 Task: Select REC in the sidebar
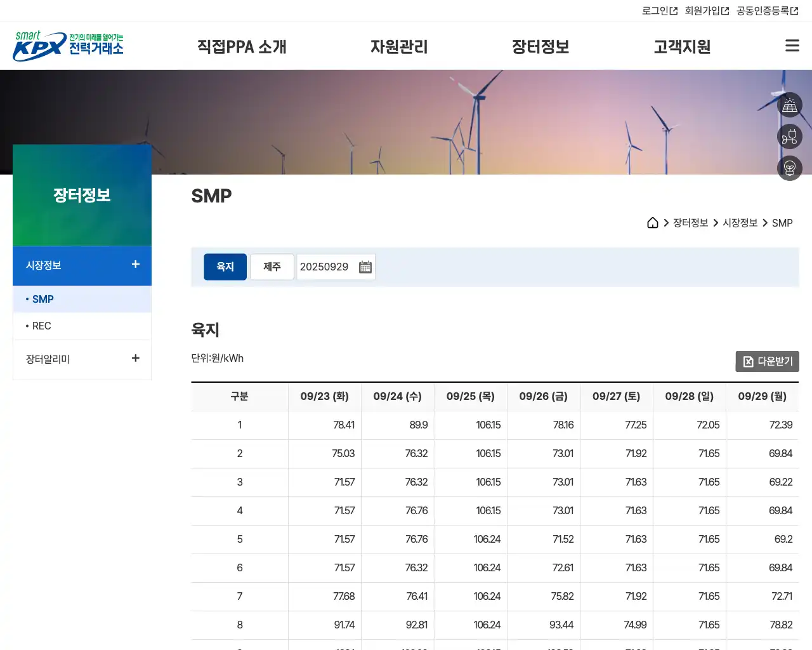coord(41,326)
